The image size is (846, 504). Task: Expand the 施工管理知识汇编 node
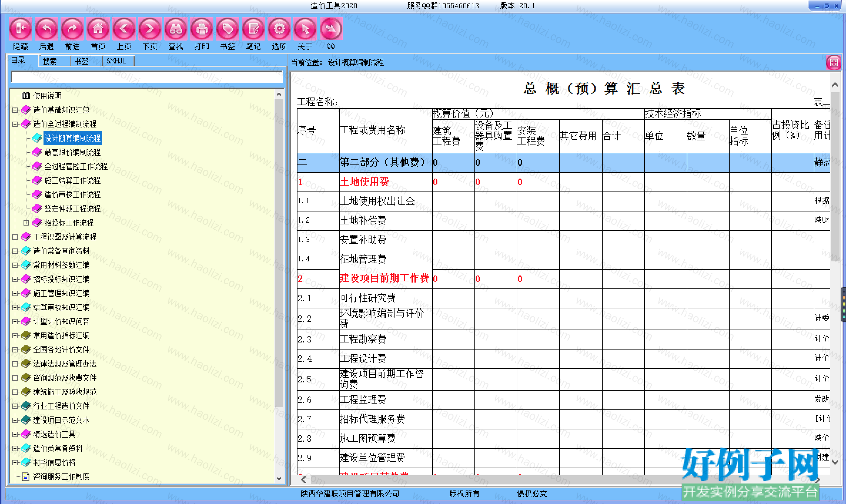click(15, 293)
